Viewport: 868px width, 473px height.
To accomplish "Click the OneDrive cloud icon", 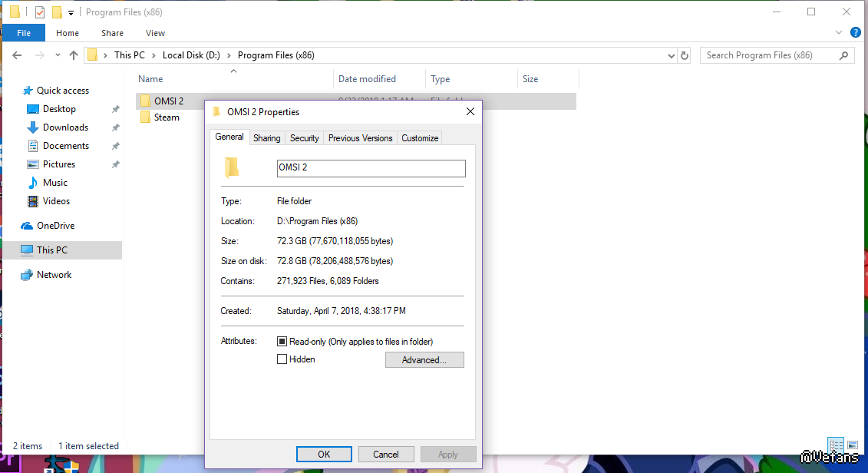I will (27, 226).
